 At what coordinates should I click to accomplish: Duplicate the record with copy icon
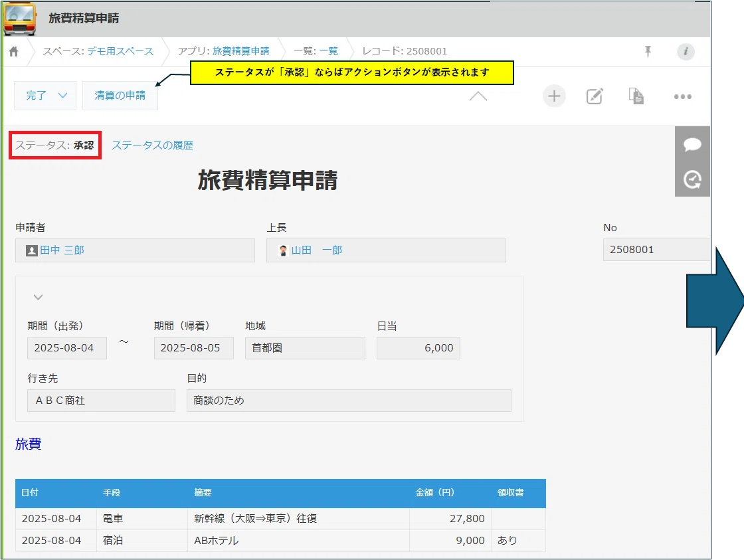pyautogui.click(x=636, y=96)
